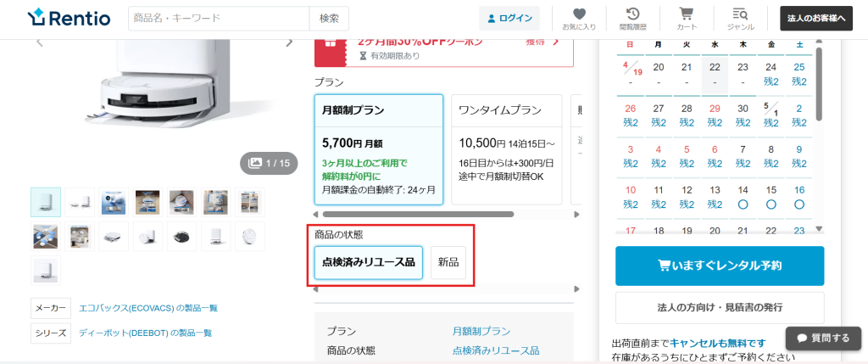Image resolution: width=868 pixels, height=364 pixels.
Task: Open the image gallery counter 1 / 15
Action: click(x=269, y=163)
